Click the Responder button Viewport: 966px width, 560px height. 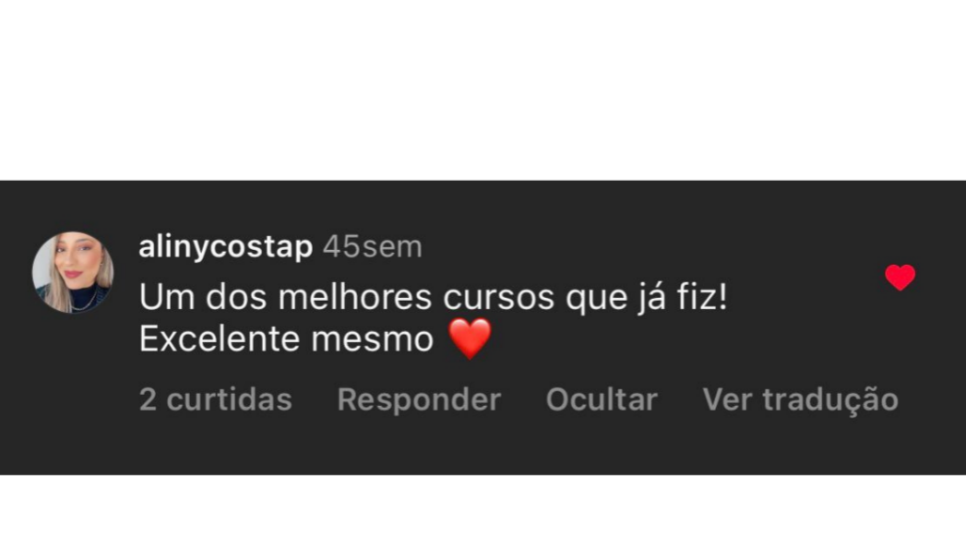[419, 399]
